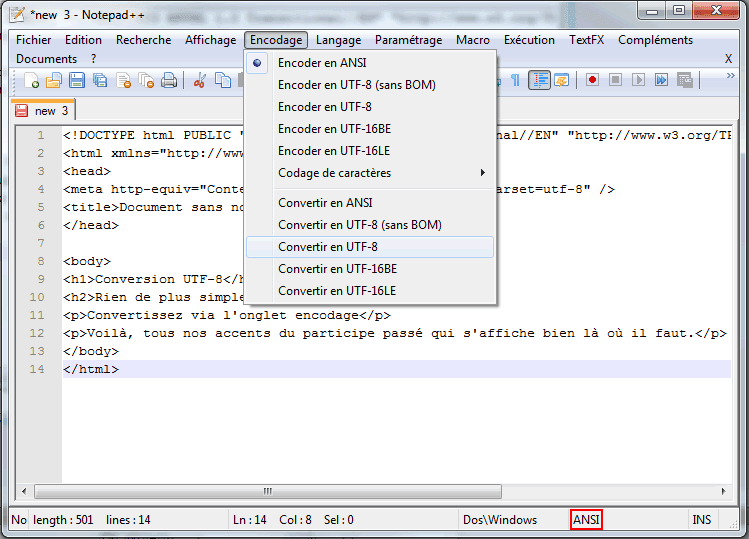The height and width of the screenshot is (539, 749).
Task: Open the TextFX menu
Action: pyautogui.click(x=587, y=40)
